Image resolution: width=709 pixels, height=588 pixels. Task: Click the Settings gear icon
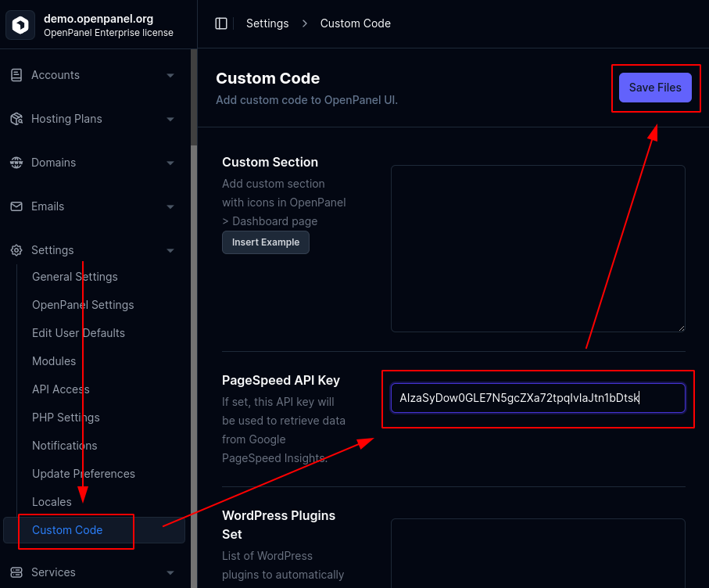pyautogui.click(x=16, y=250)
